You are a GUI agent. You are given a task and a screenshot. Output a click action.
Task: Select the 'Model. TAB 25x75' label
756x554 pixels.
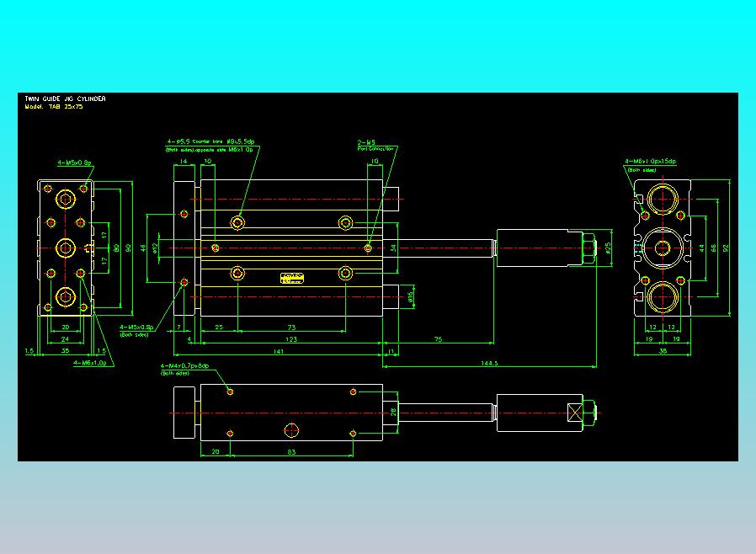pyautogui.click(x=54, y=107)
